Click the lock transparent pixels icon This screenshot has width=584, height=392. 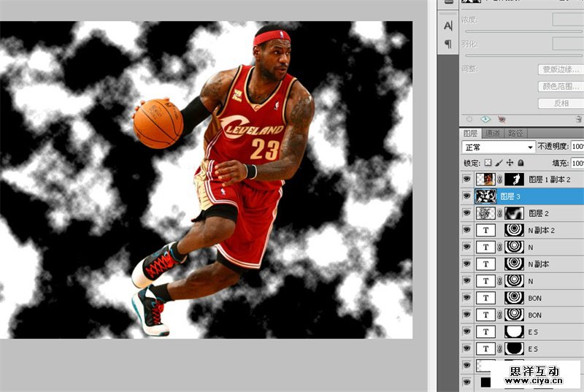488,163
